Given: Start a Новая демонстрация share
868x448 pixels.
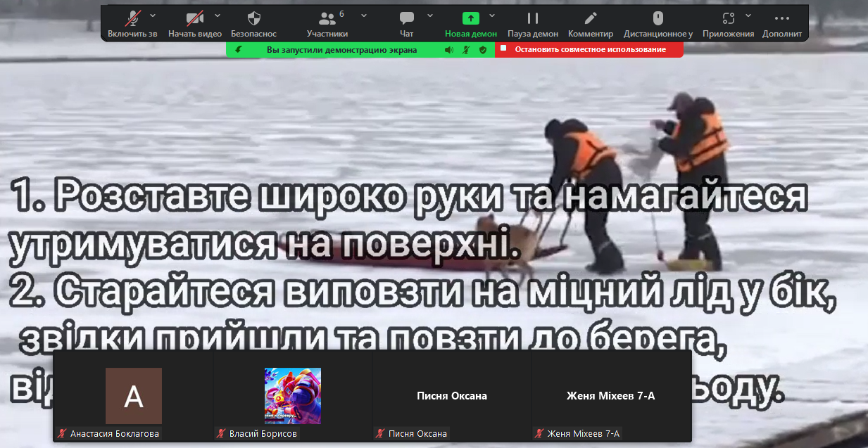Looking at the screenshot, I should 471,18.
